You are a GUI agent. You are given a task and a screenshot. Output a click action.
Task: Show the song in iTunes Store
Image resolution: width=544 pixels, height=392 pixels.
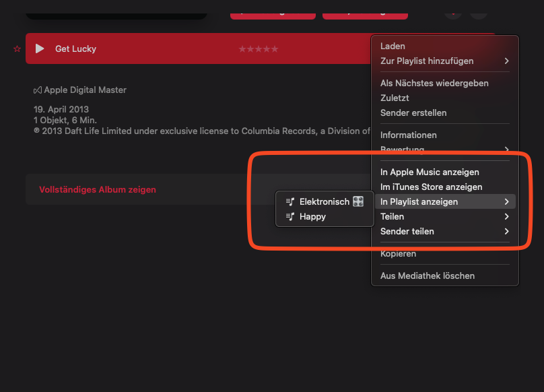tap(431, 187)
